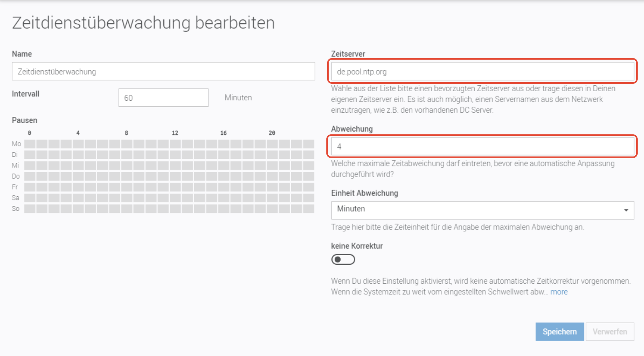644x356 pixels.
Task: Click the Sa row label in Pausen
Action: pyautogui.click(x=15, y=198)
